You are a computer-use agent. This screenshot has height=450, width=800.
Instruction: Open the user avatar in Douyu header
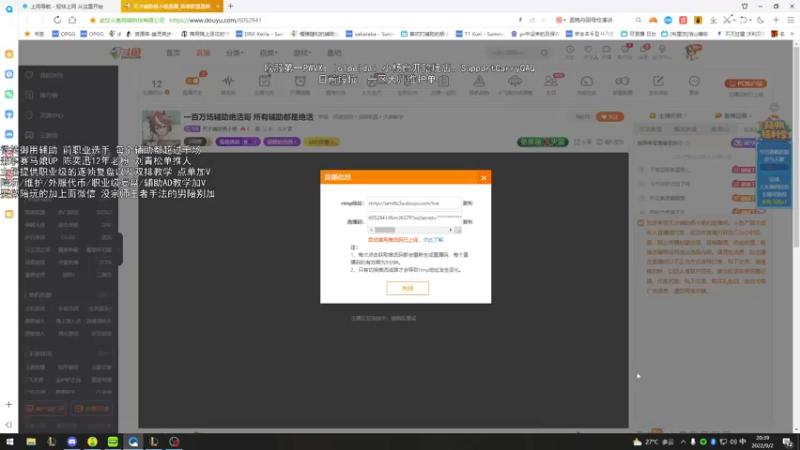tap(692, 52)
